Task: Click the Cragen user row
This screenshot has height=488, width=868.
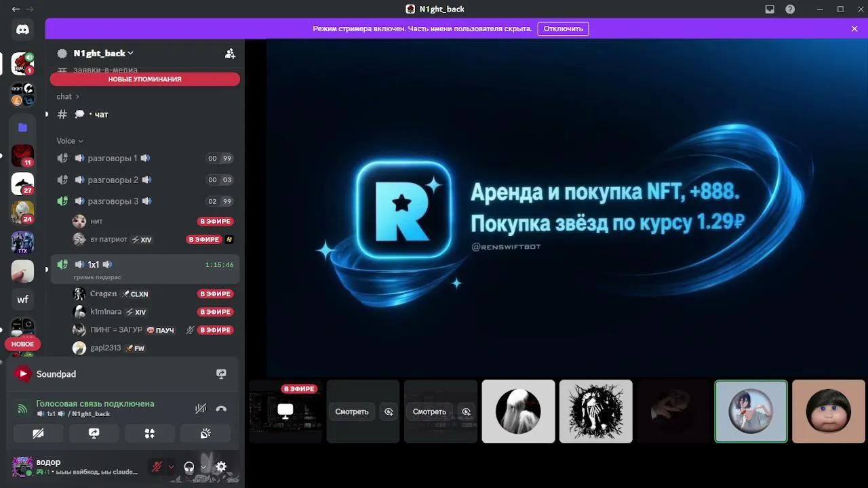Action: [153, 293]
